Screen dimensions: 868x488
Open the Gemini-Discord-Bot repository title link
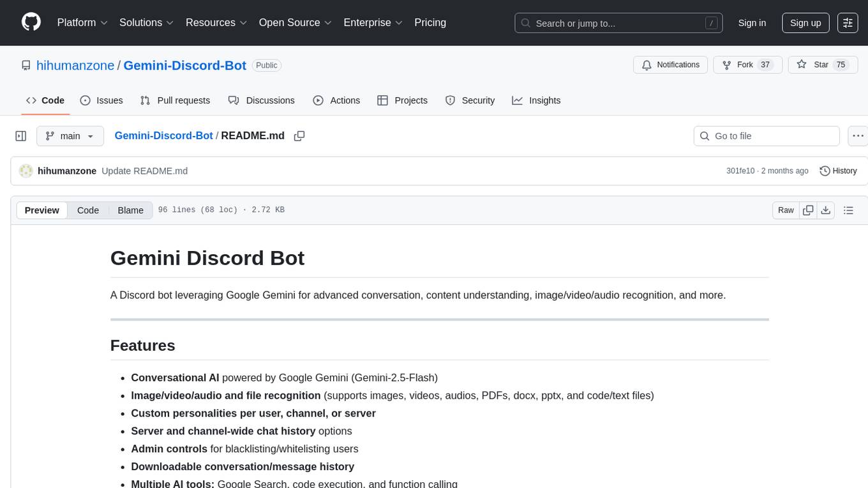click(x=184, y=65)
